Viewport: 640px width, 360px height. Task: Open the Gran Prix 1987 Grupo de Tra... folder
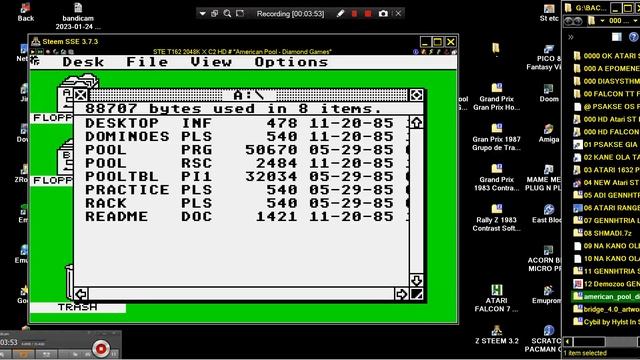coord(496,137)
